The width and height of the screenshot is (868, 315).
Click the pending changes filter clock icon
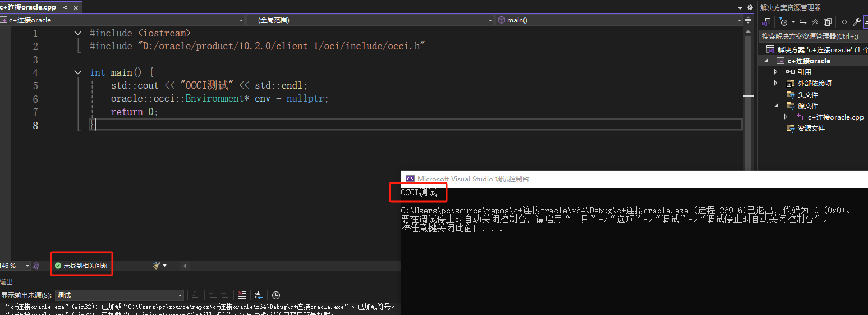click(783, 22)
